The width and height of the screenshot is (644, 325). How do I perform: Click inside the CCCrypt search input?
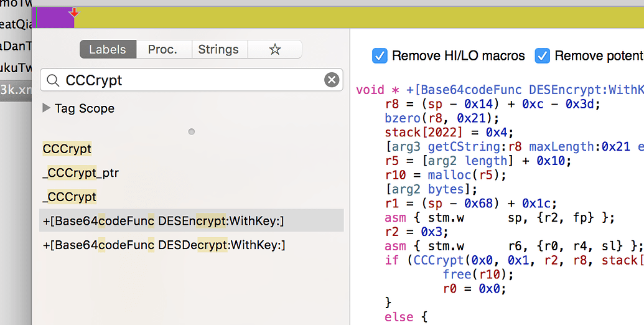tap(187, 80)
